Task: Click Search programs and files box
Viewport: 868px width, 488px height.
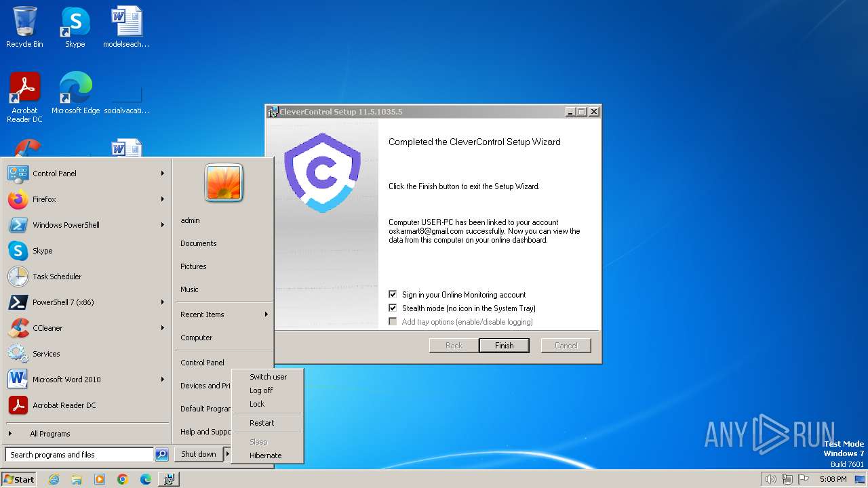Action: 79,455
